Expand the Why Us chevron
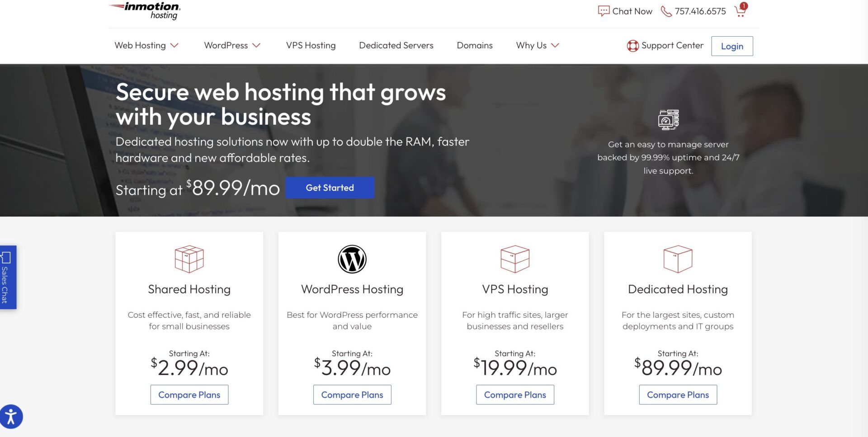Image resolution: width=868 pixels, height=437 pixels. (555, 46)
